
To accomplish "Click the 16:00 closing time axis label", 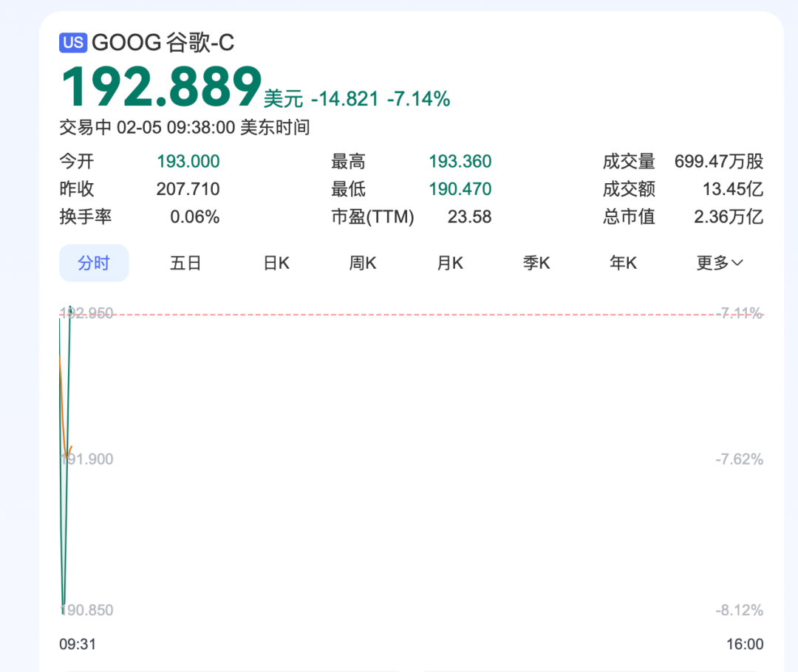I will point(745,644).
